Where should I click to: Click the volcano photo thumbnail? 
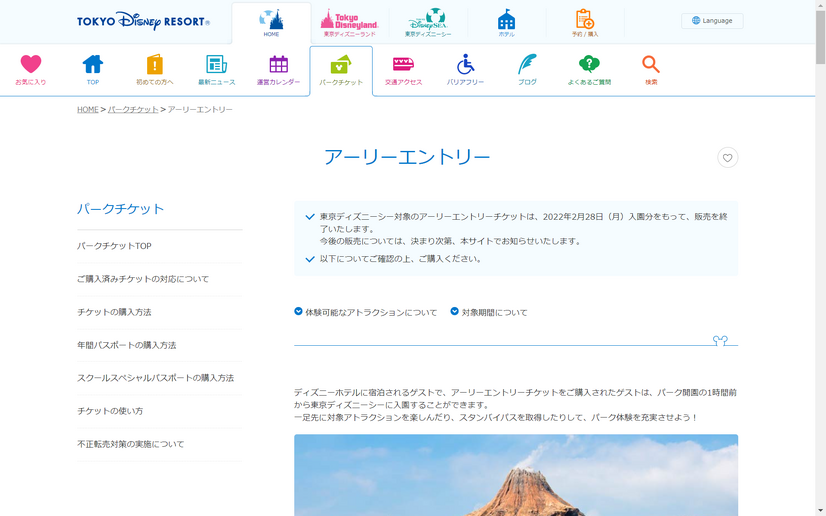(x=515, y=475)
